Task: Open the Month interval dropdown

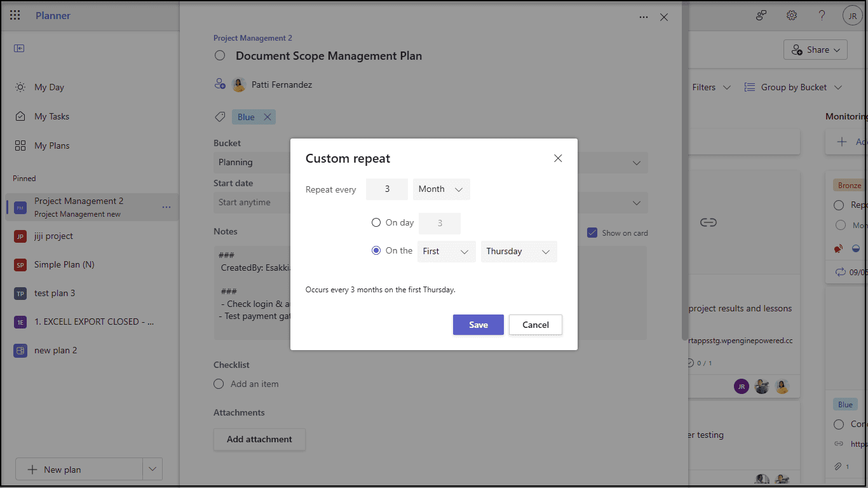Action: click(442, 189)
